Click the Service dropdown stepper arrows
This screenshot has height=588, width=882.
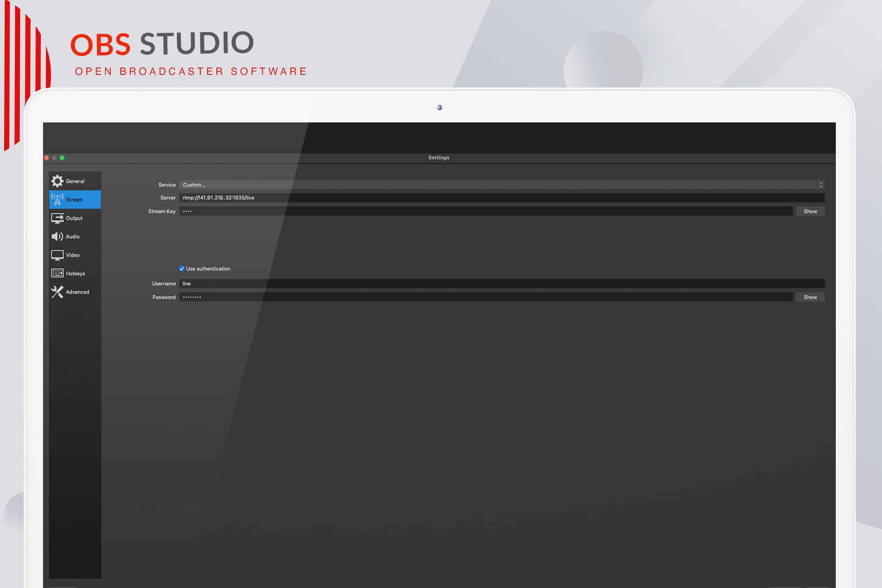point(820,185)
